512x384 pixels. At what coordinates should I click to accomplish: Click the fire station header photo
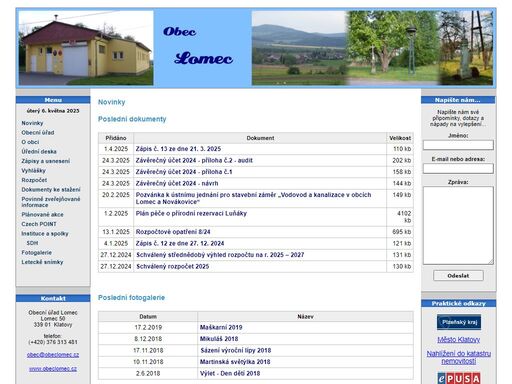pyautogui.click(x=86, y=48)
